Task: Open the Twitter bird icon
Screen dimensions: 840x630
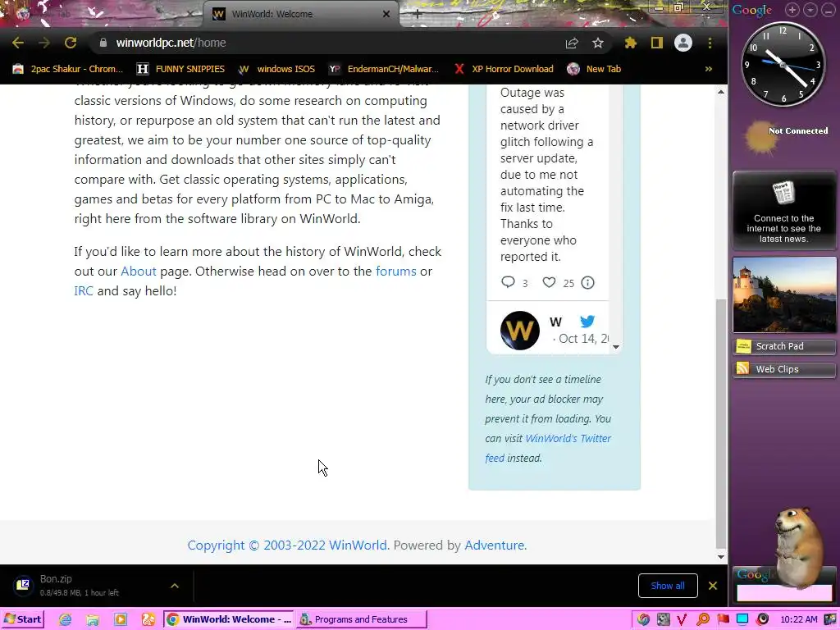Action: click(587, 321)
